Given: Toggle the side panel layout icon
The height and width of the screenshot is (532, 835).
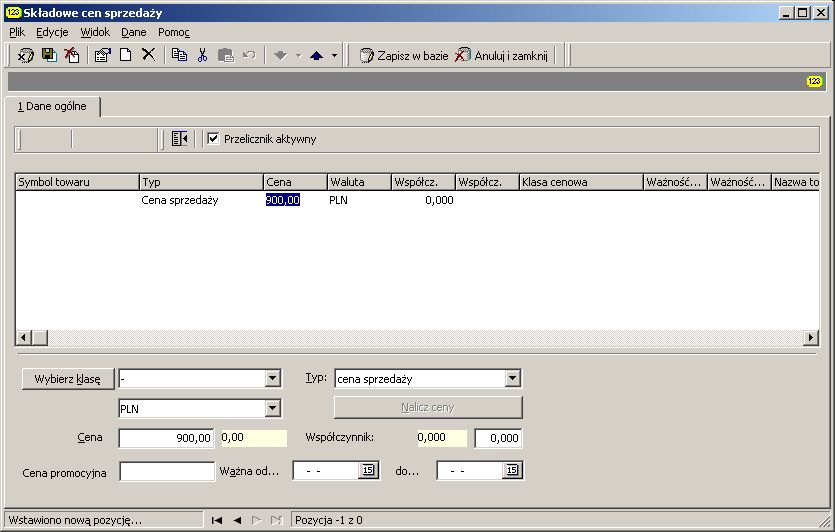Looking at the screenshot, I should tap(179, 139).
